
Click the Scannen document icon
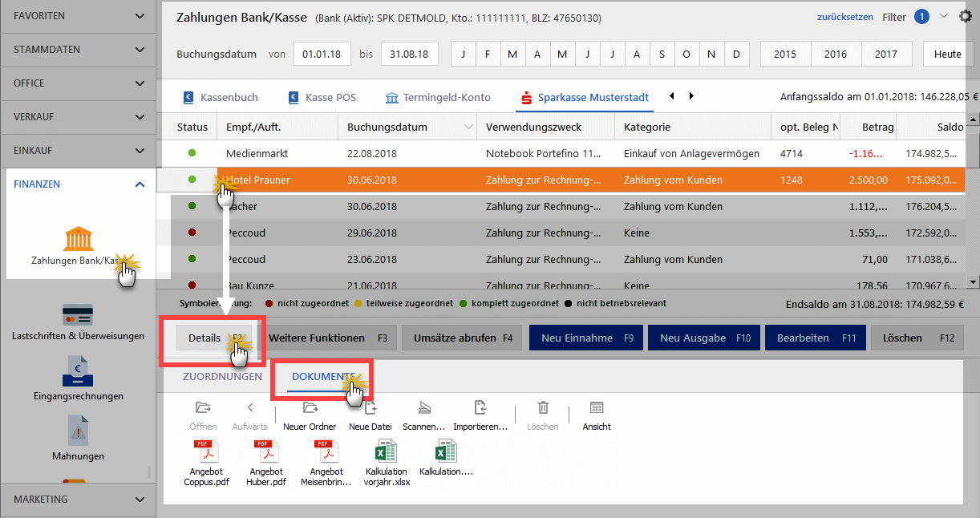click(x=424, y=407)
